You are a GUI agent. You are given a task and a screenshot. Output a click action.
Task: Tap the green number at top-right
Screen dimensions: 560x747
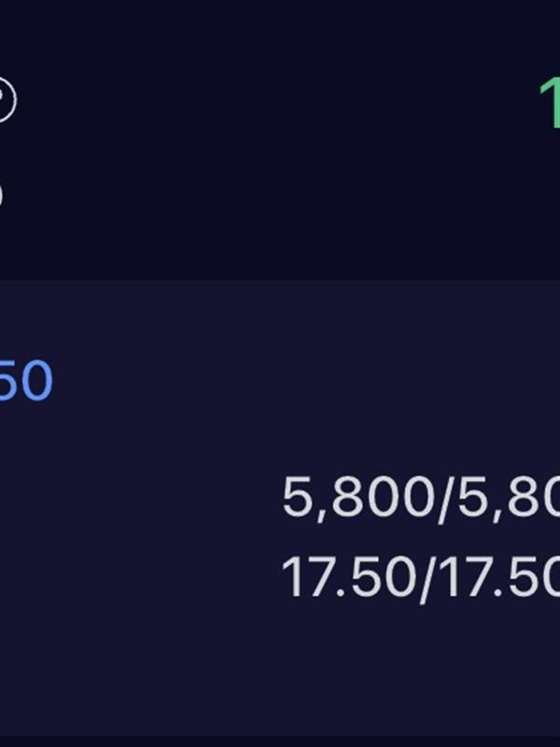coord(550,102)
